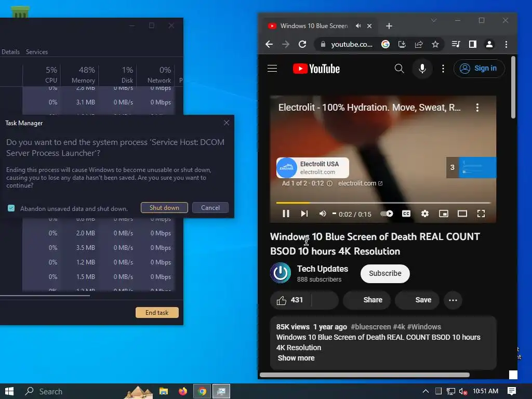
Task: Open more video actions ellipsis
Action: click(x=453, y=300)
